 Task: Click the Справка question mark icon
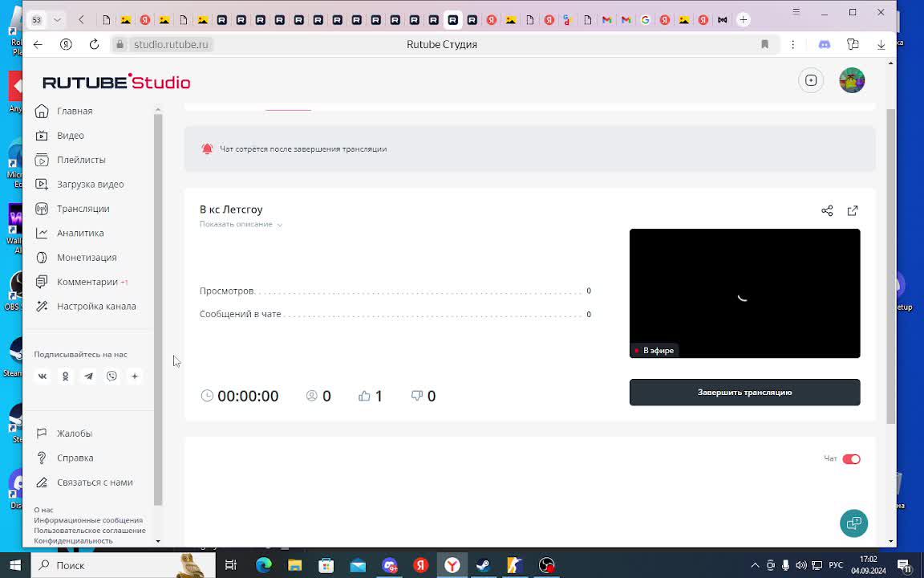coord(41,458)
